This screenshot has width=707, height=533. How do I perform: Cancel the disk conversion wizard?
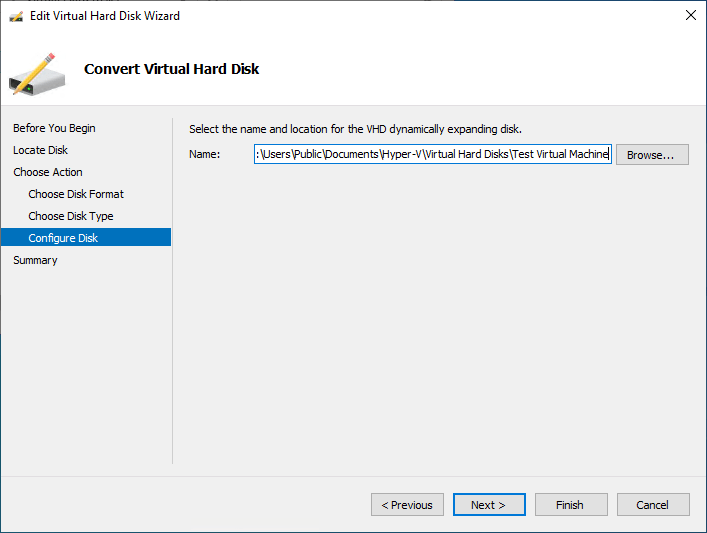(x=653, y=505)
